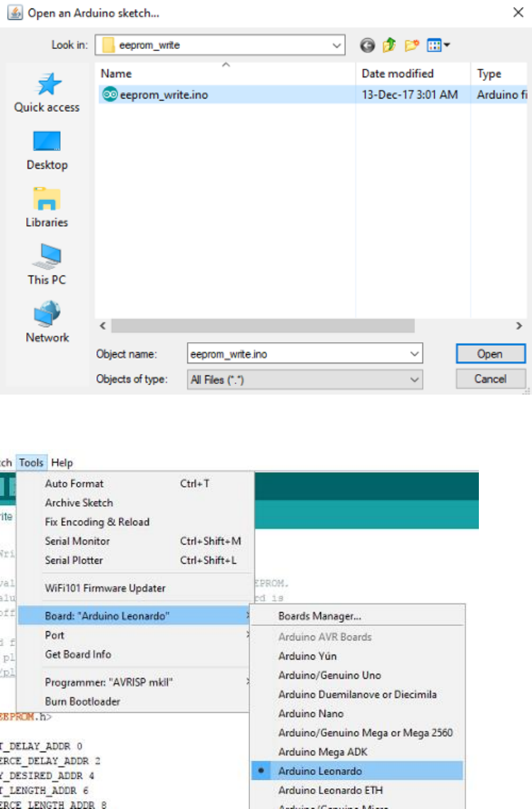Open Serial Plotter from Tools menu
This screenshot has height=809, width=532.
(x=134, y=560)
